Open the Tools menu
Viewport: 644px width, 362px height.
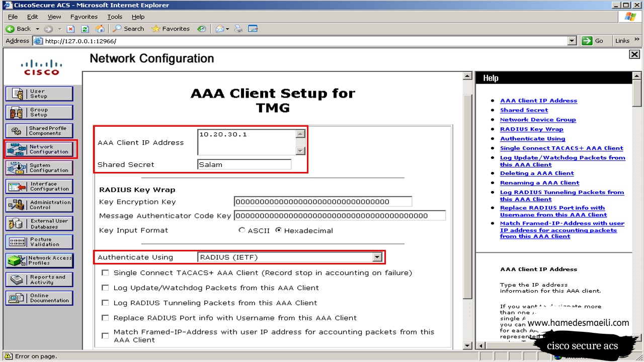pos(115,17)
